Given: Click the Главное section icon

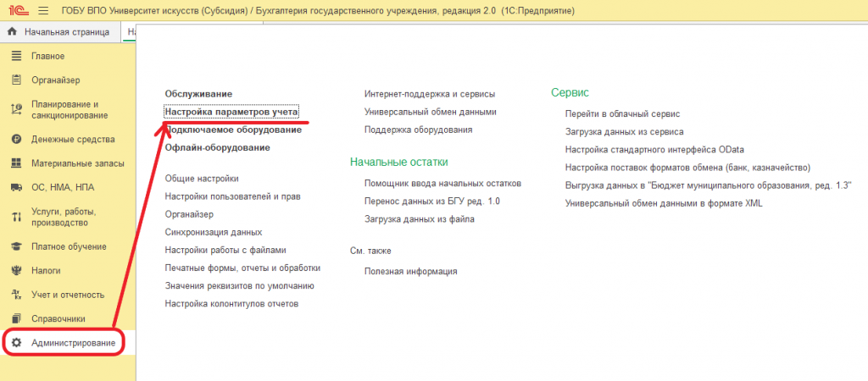Looking at the screenshot, I should tap(16, 56).
